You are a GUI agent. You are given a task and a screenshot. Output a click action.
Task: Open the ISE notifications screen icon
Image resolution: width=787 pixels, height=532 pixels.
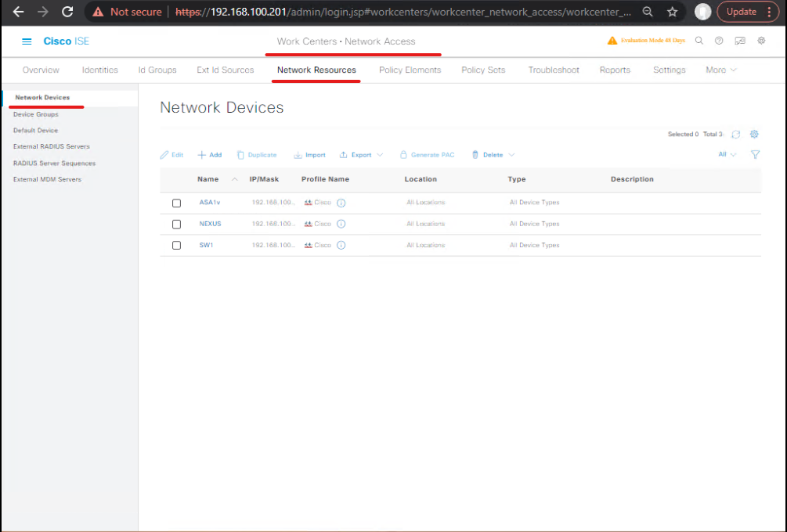(x=740, y=41)
